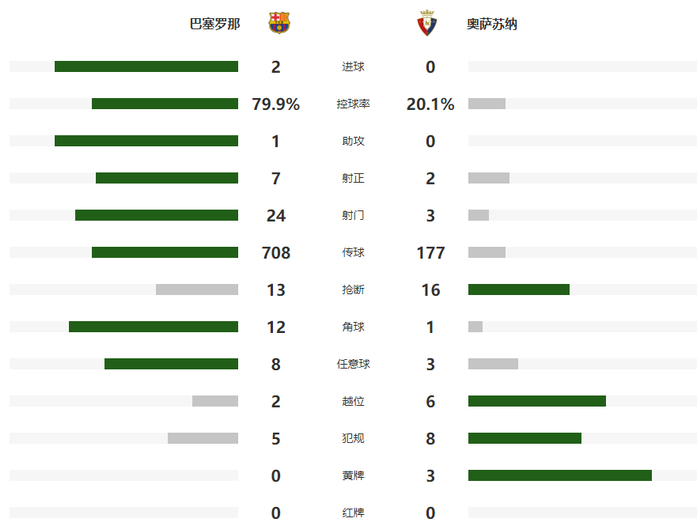
Task: Select the 控球率 stat label
Action: pos(353,104)
